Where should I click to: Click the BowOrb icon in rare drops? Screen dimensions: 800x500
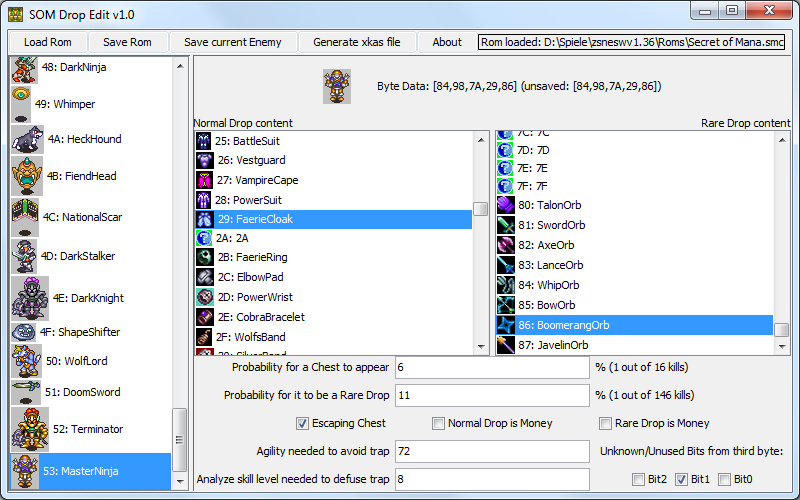(506, 305)
